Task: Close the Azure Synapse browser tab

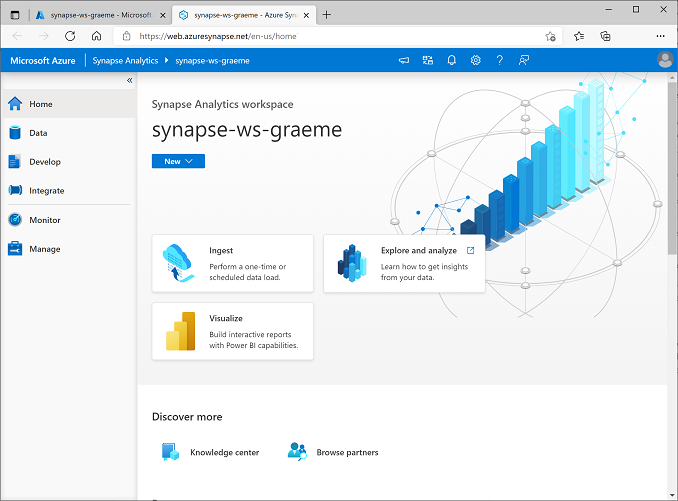Action: pyautogui.click(x=306, y=15)
